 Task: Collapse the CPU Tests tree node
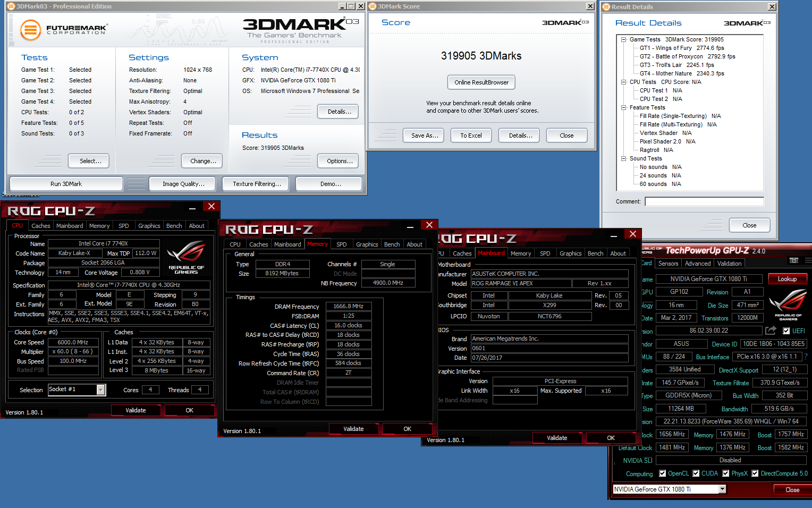pyautogui.click(x=624, y=82)
